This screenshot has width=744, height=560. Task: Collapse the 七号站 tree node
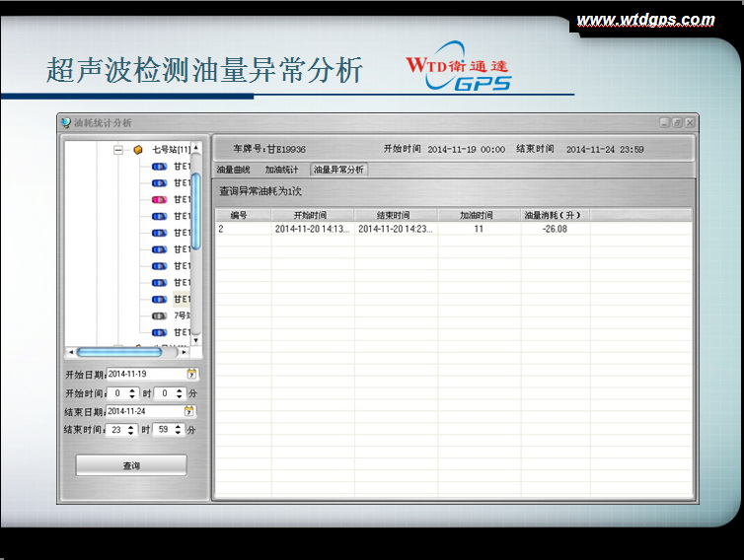click(118, 150)
